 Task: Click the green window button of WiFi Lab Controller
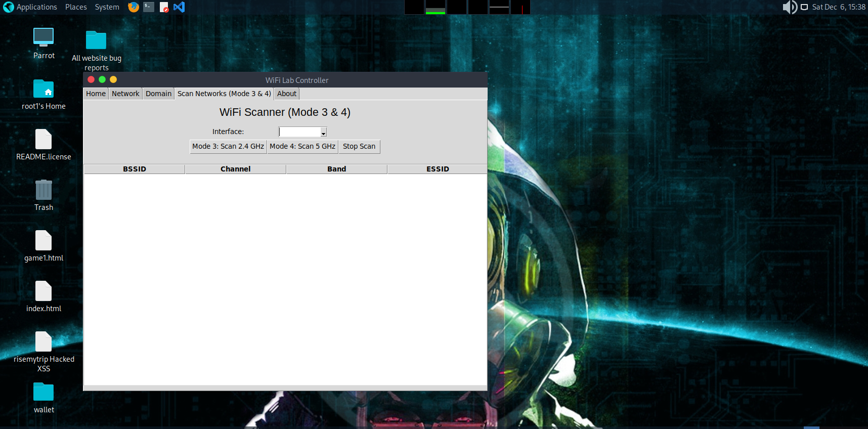pyautogui.click(x=102, y=79)
